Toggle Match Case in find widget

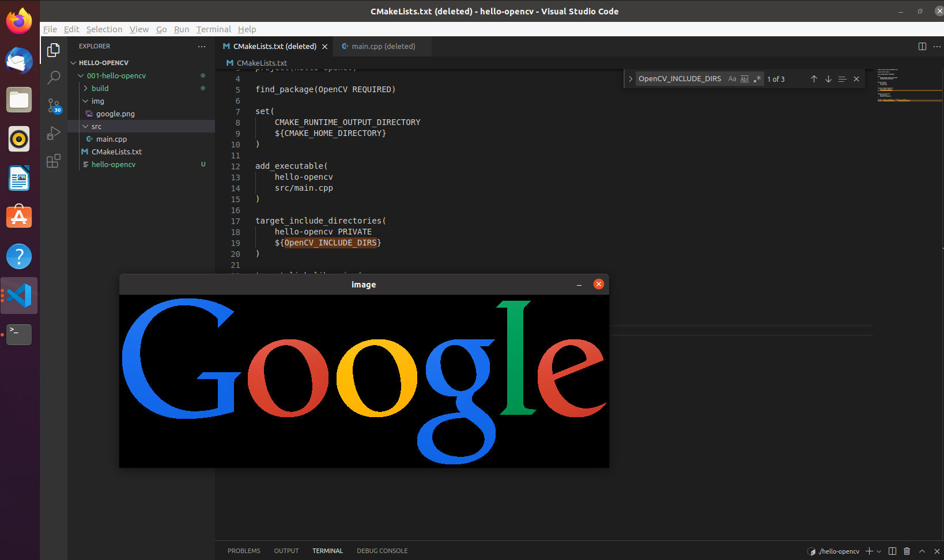pyautogui.click(x=732, y=79)
